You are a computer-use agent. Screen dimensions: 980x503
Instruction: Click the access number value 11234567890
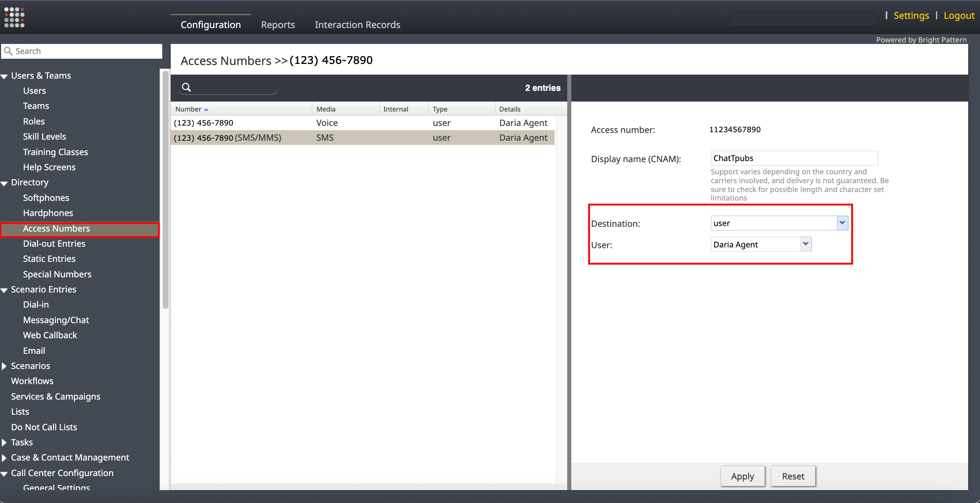(735, 130)
